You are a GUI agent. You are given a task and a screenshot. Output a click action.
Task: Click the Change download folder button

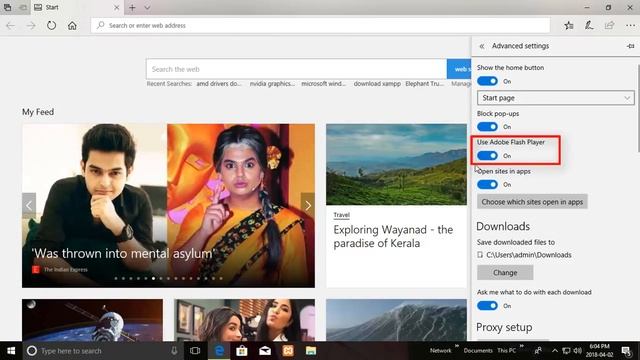pyautogui.click(x=505, y=273)
